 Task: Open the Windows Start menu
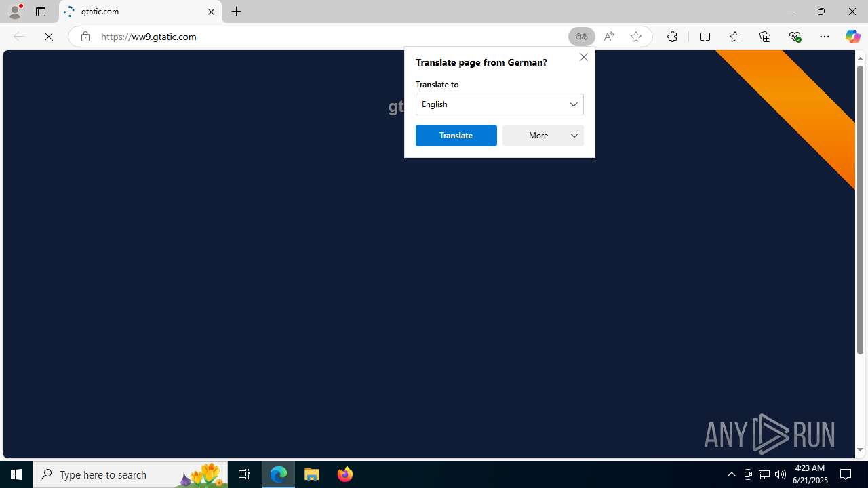(16, 474)
